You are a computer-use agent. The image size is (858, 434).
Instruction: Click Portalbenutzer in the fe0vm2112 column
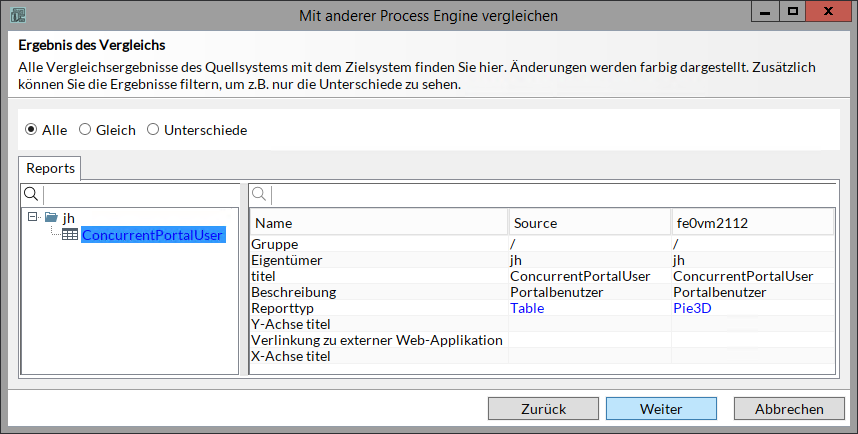(720, 292)
